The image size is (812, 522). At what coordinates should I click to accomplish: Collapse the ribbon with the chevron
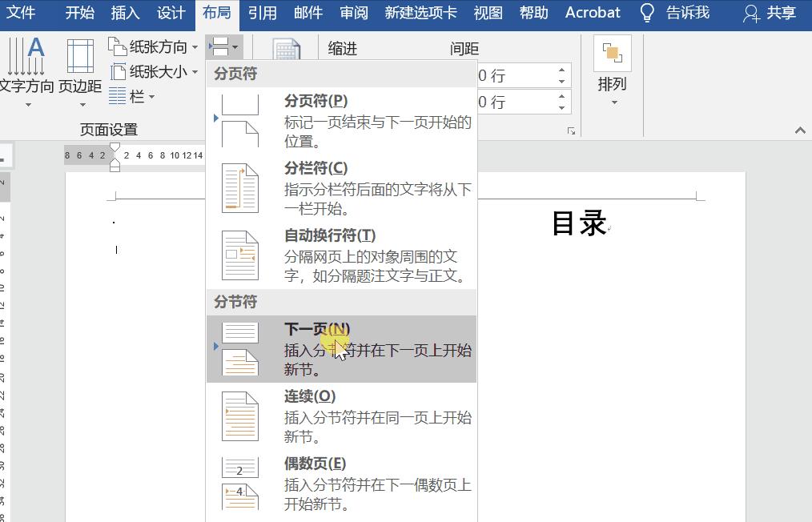[x=799, y=128]
